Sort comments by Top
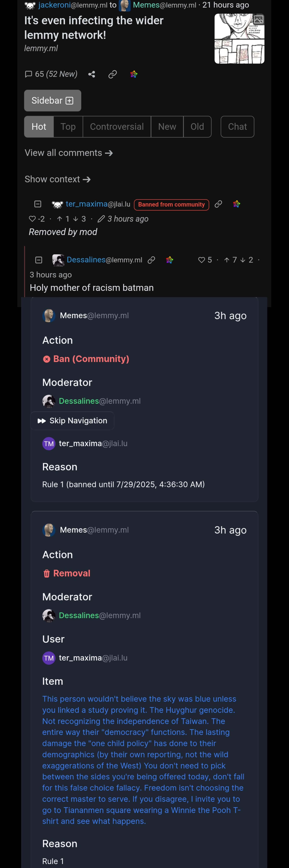This screenshot has height=868, width=289. 68,127
